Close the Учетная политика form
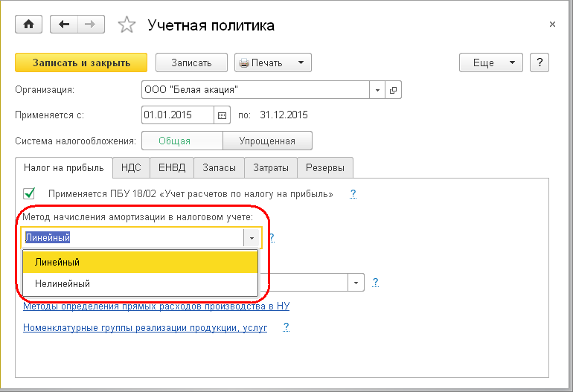The width and height of the screenshot is (573, 392). pos(552,25)
